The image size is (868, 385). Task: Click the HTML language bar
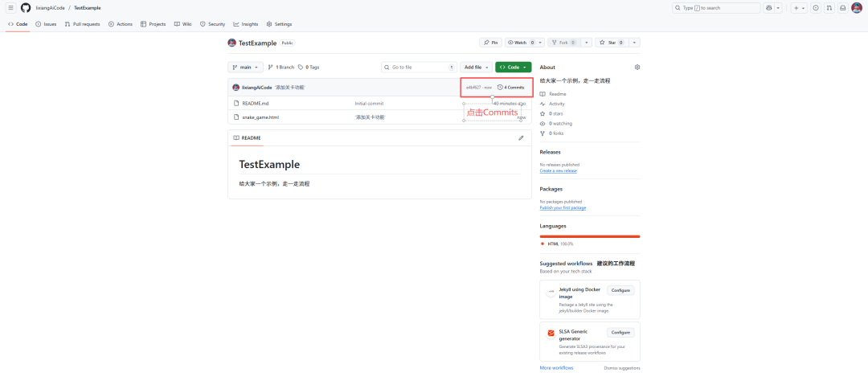[x=589, y=236]
